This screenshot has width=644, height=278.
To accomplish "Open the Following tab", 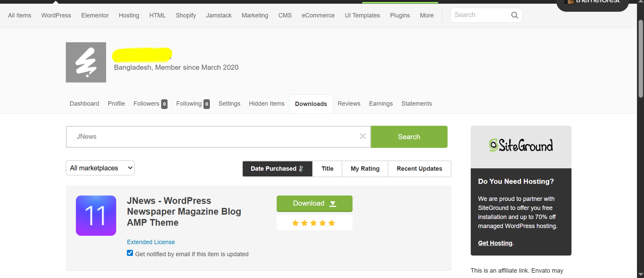I will tap(193, 104).
